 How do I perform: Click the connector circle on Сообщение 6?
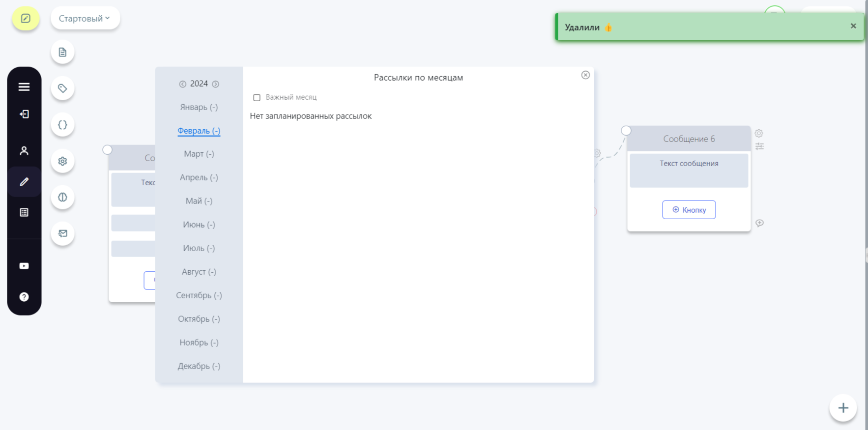click(x=626, y=131)
